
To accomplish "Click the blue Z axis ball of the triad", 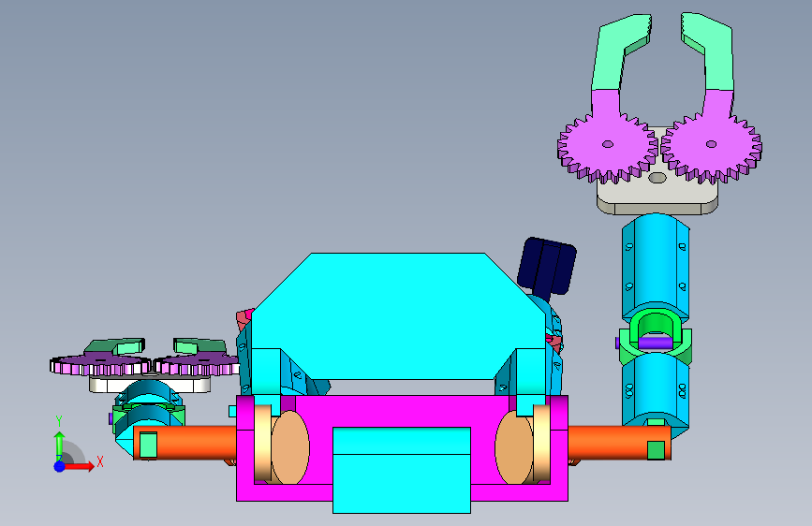I will tap(60, 466).
